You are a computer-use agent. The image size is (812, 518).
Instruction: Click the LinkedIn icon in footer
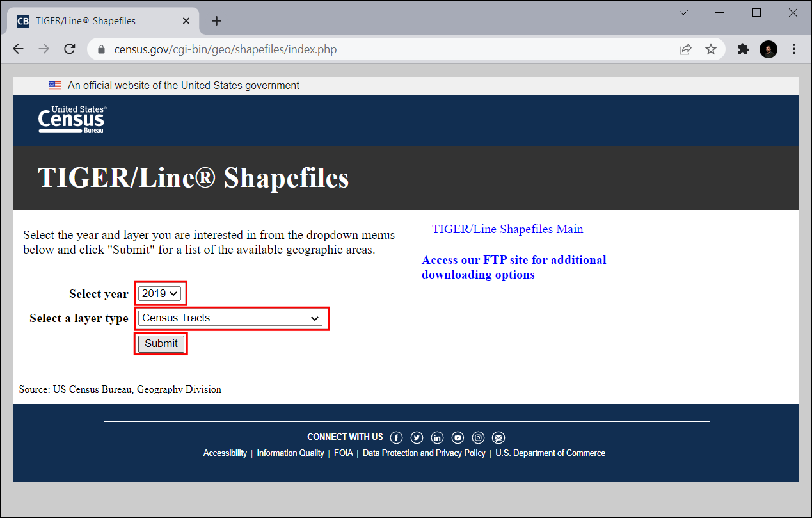coord(437,437)
